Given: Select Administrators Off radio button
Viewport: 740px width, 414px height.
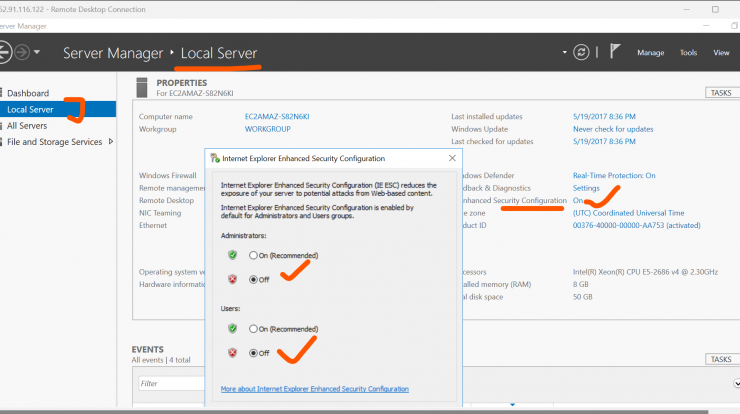Looking at the screenshot, I should [253, 279].
